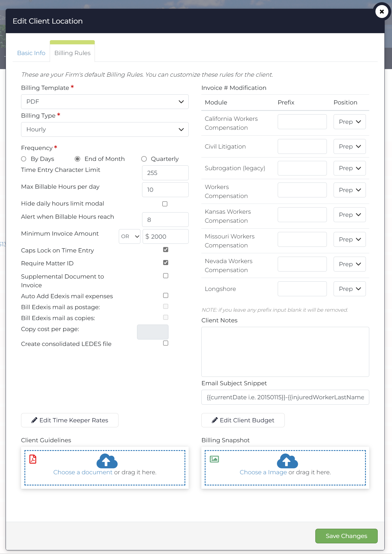Click the Max Billable Hours per day field

pyautogui.click(x=165, y=190)
